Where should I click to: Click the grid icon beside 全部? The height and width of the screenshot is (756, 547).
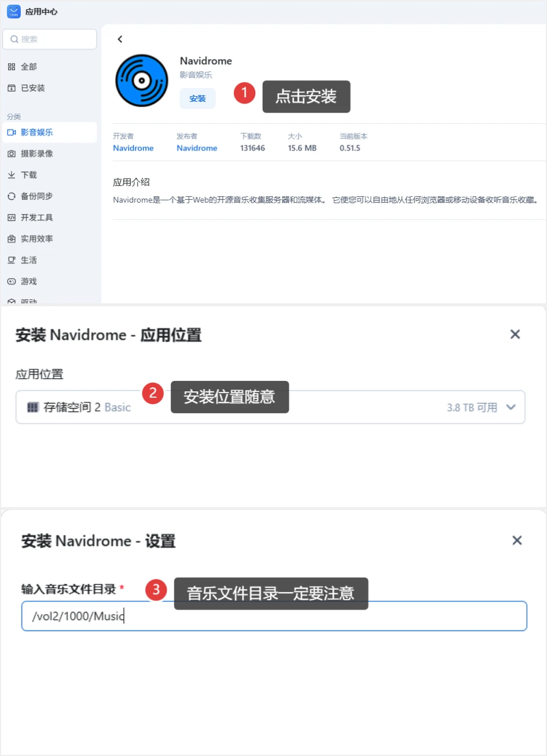pos(12,67)
